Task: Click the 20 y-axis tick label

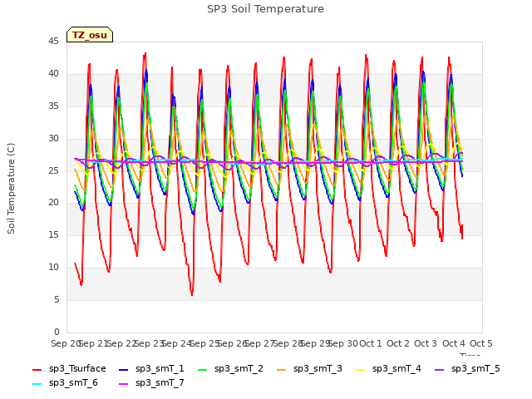Action: click(x=53, y=203)
